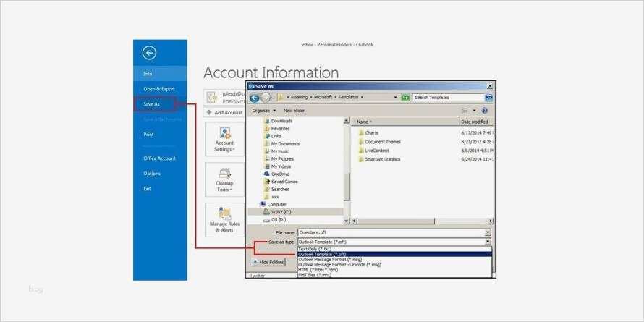Open the Organize dropdown menu
The height and width of the screenshot is (322, 644).
[263, 111]
